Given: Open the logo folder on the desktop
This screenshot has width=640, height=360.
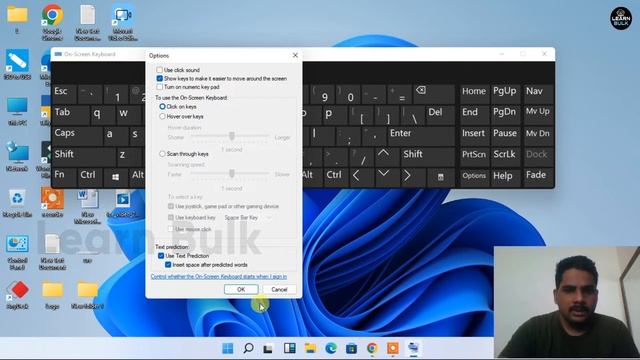Looking at the screenshot, I should pyautogui.click(x=52, y=294).
